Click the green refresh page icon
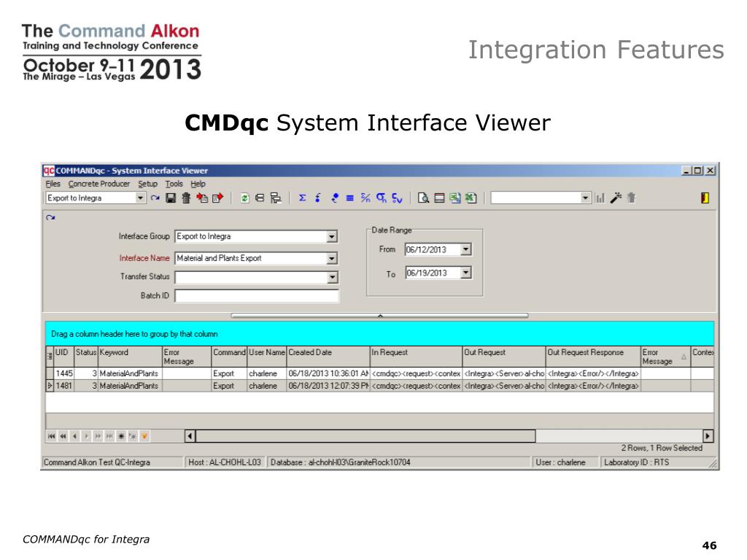 click(x=244, y=198)
